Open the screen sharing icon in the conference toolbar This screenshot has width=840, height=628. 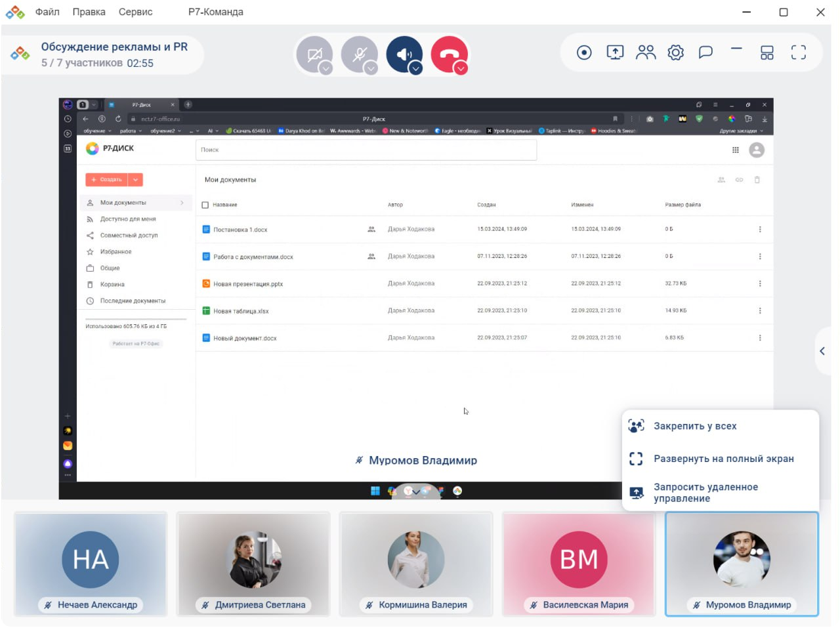tap(615, 52)
